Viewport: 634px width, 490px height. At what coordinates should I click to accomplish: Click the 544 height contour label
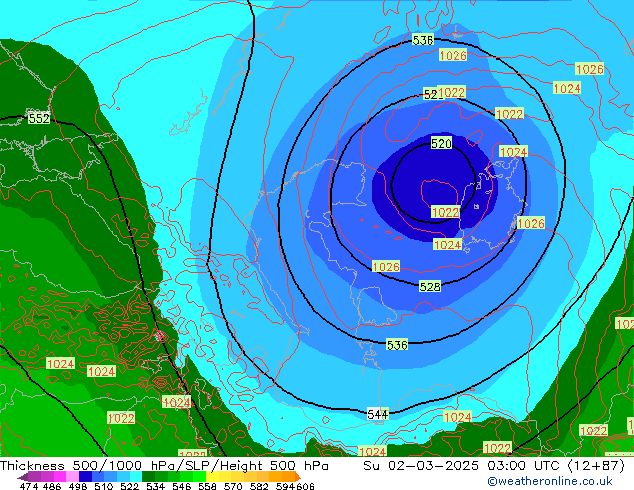[378, 414]
